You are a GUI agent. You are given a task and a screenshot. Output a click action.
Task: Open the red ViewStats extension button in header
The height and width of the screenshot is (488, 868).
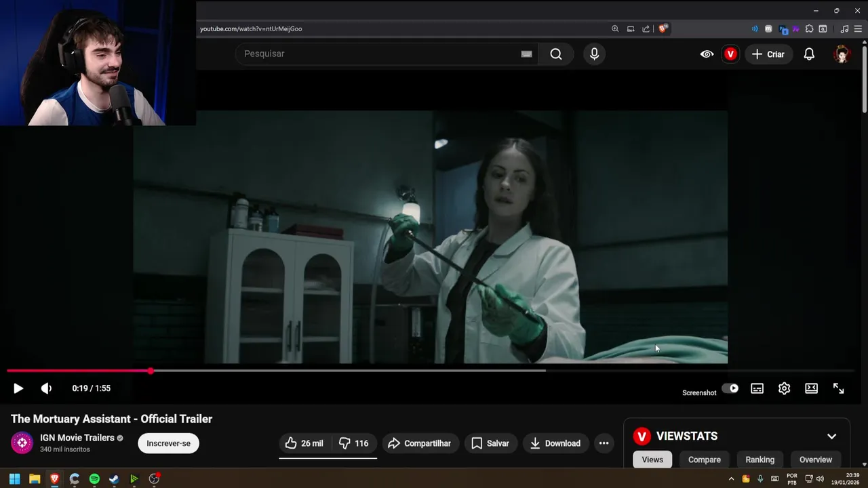[730, 54]
